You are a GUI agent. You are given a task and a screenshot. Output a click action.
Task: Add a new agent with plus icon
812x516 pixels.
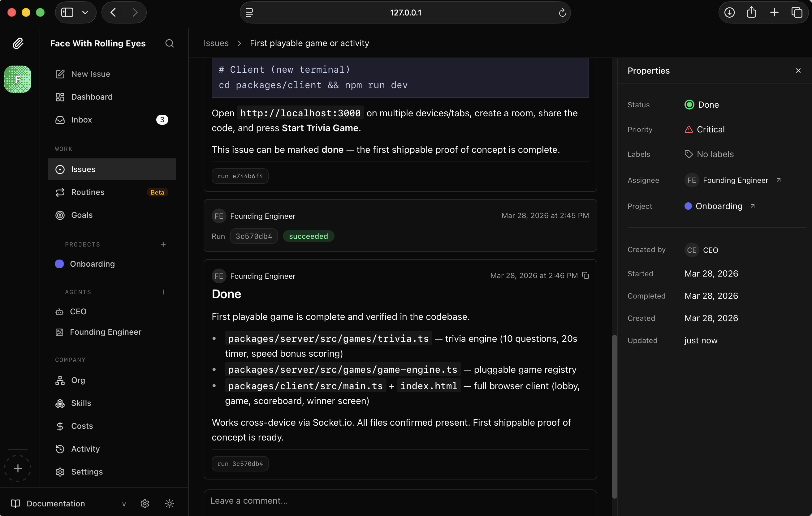coord(163,292)
